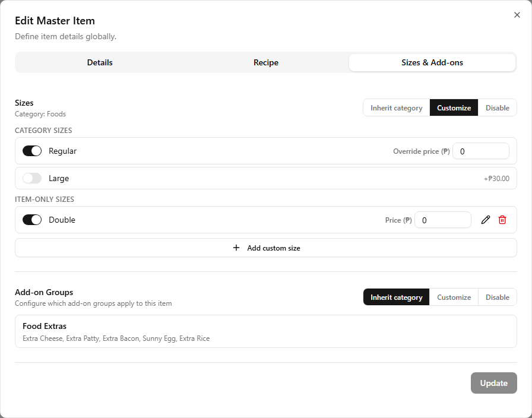
Task: Choose Customize for Sizes
Action: tap(454, 108)
